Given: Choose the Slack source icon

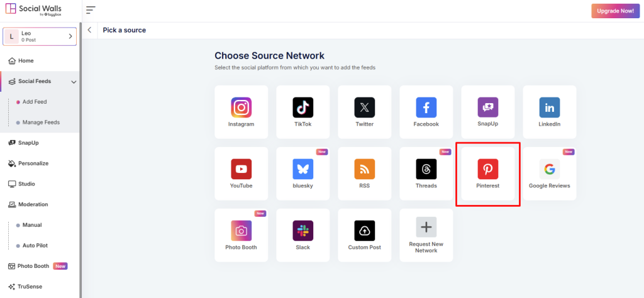Looking at the screenshot, I should pyautogui.click(x=303, y=231).
